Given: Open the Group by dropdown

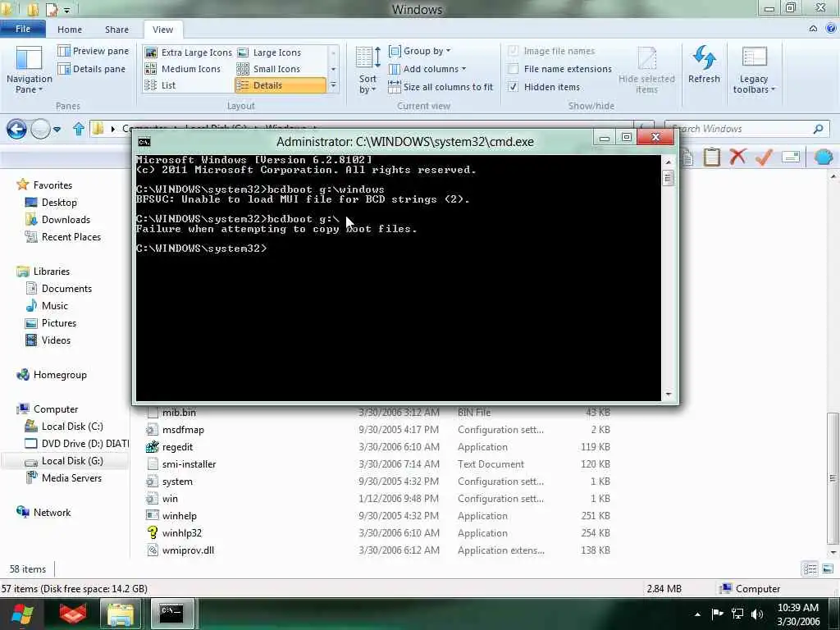Looking at the screenshot, I should point(419,51).
